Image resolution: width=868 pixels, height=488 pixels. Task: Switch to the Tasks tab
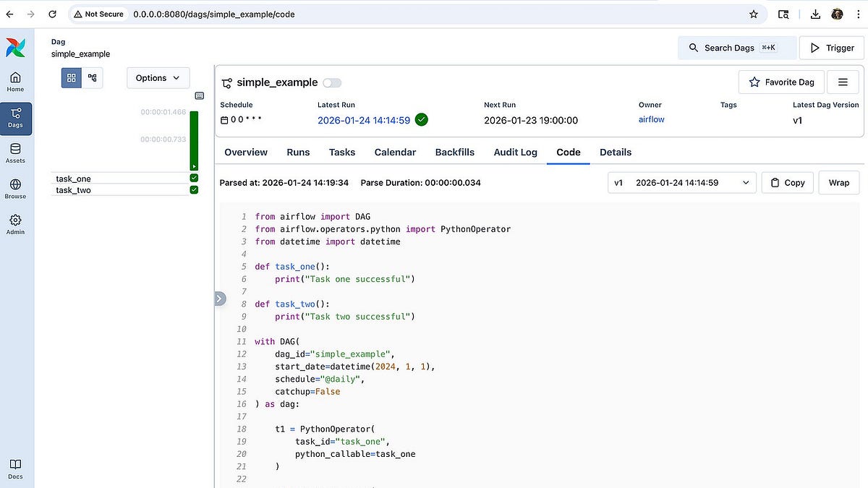pyautogui.click(x=342, y=152)
